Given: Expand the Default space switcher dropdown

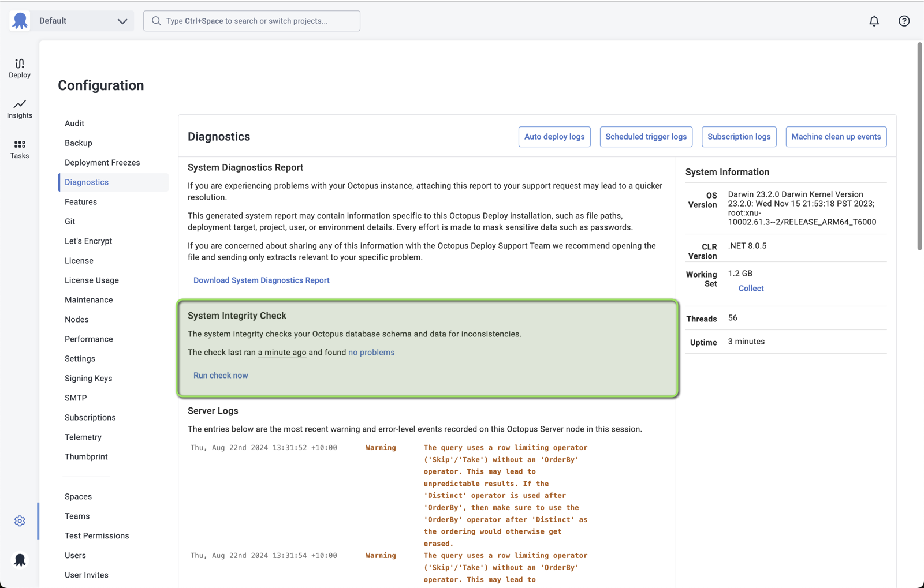Looking at the screenshot, I should click(82, 21).
